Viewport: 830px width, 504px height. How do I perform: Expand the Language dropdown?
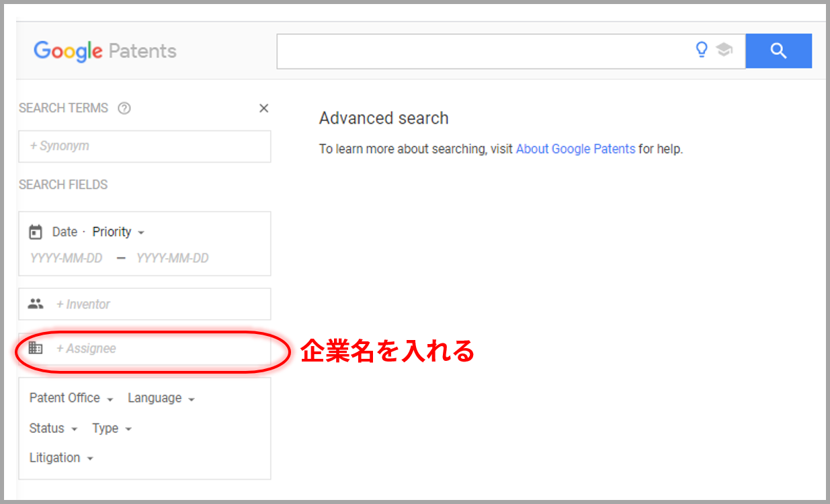tap(161, 398)
